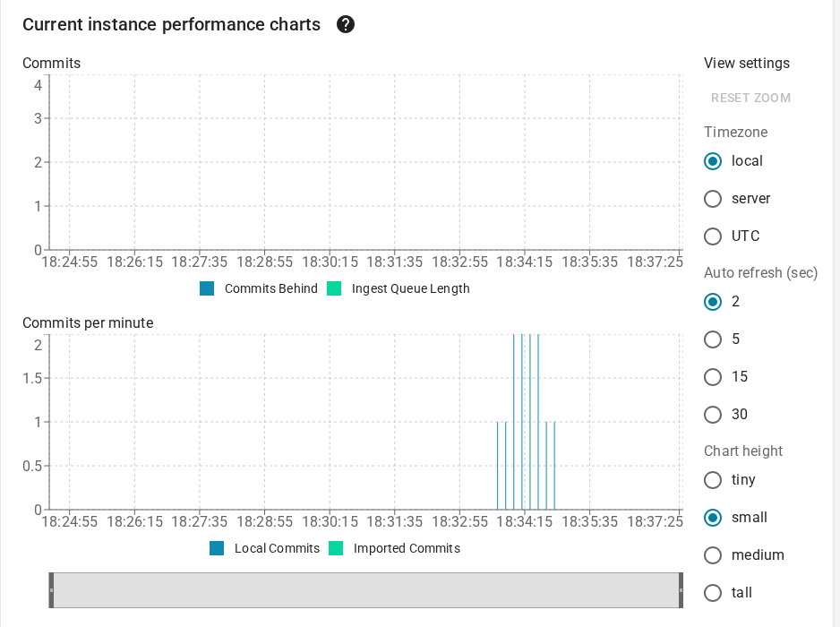Click the gray range selector bar

(x=366, y=590)
